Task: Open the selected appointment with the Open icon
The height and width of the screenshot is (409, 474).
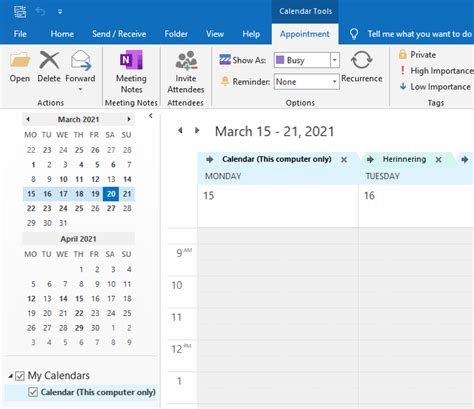Action: pyautogui.click(x=20, y=61)
